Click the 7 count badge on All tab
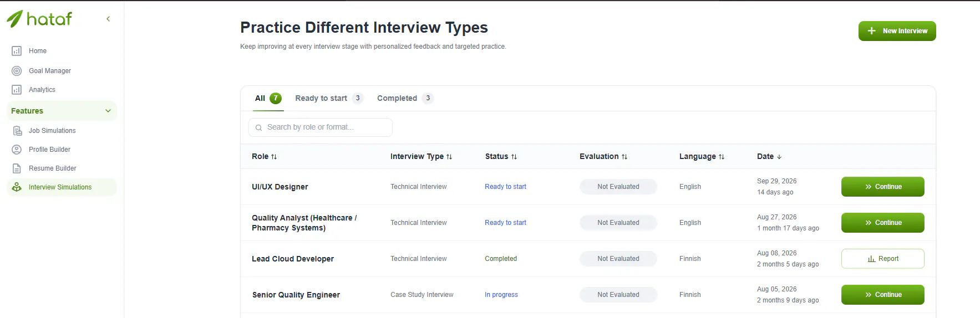 coord(276,98)
